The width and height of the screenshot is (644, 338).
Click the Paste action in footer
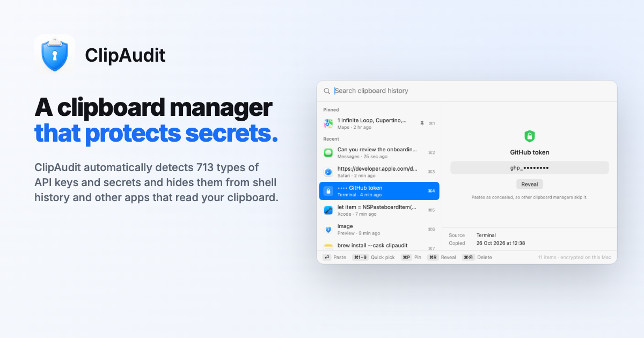340,258
